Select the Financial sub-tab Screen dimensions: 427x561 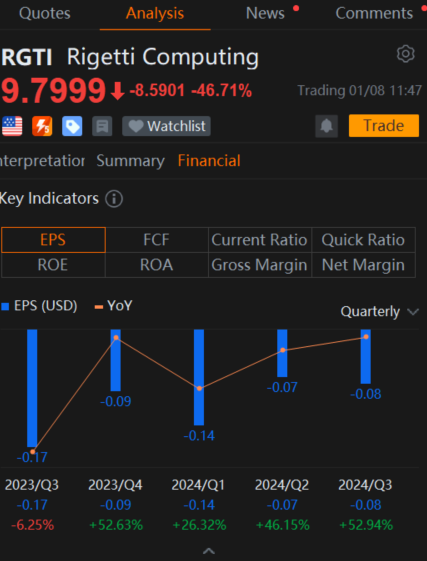209,161
